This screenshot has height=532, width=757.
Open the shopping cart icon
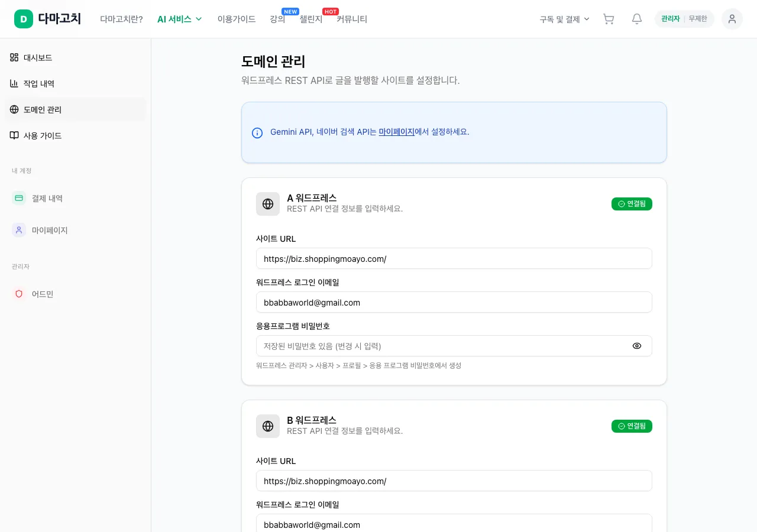point(609,19)
